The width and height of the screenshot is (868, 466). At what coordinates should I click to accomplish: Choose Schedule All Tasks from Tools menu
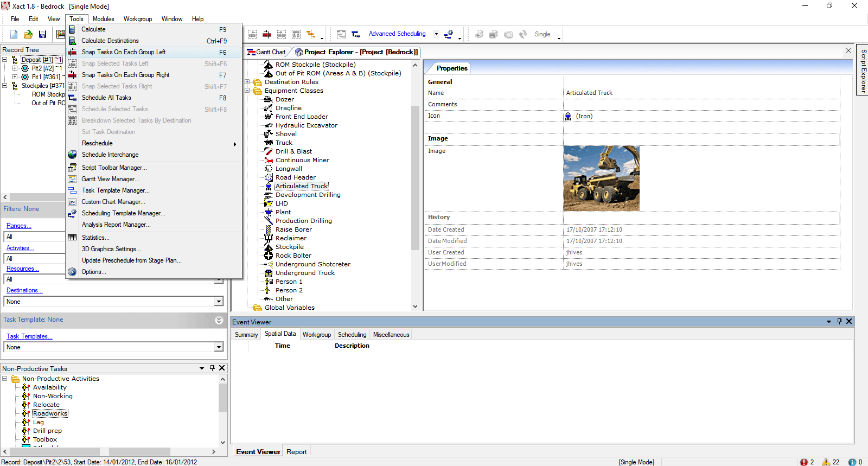106,98
